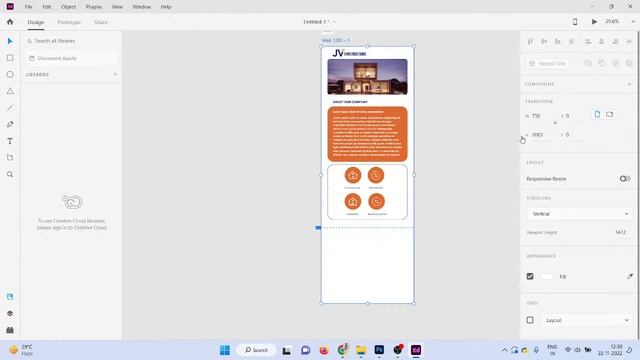Align selection to bottom

558,41
